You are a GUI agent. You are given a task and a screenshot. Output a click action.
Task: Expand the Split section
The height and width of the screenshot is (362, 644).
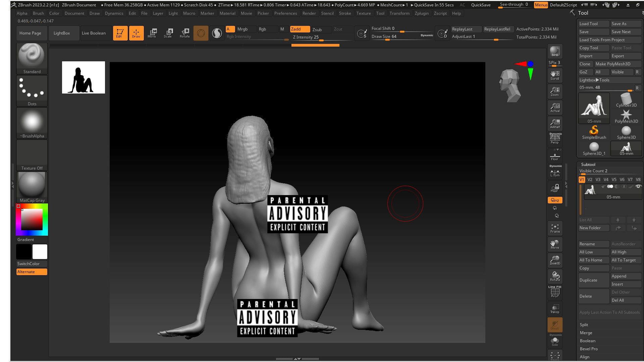[584, 324]
